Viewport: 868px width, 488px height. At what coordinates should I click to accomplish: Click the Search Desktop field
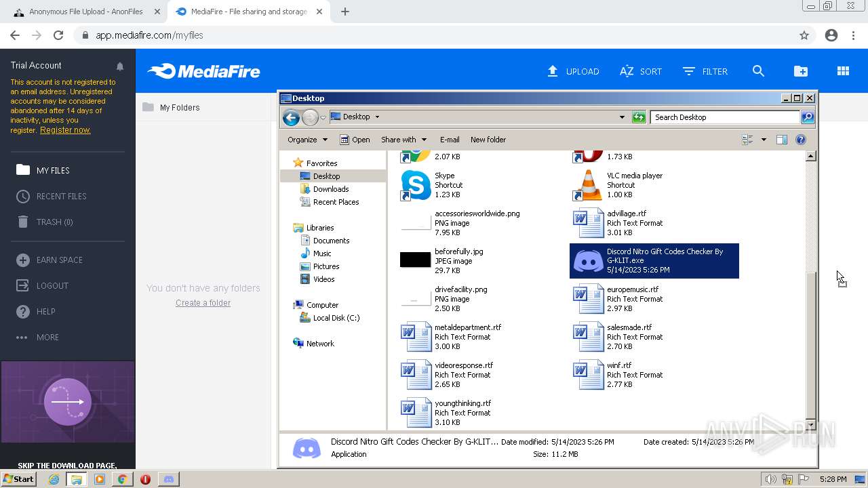point(725,117)
